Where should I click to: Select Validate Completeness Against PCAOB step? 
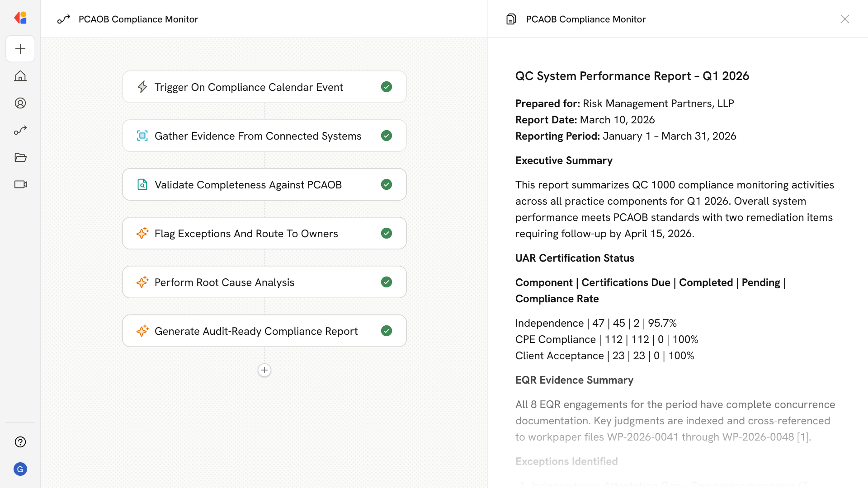(x=248, y=184)
